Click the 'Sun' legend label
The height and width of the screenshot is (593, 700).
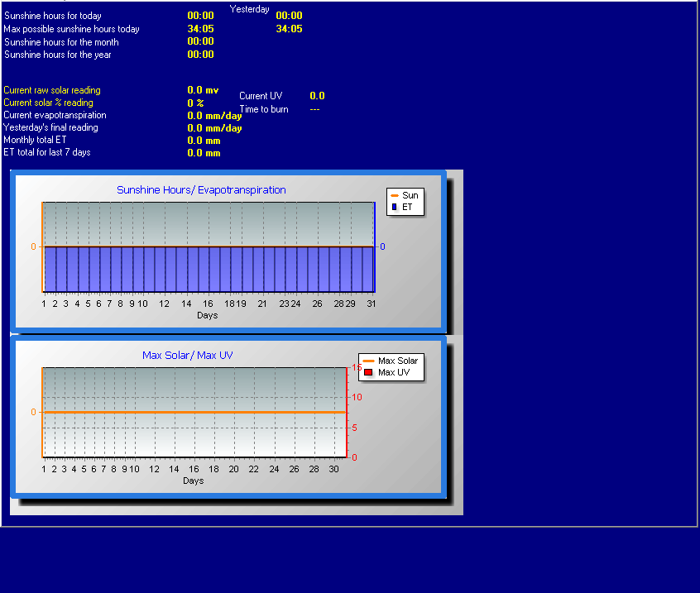pyautogui.click(x=410, y=195)
